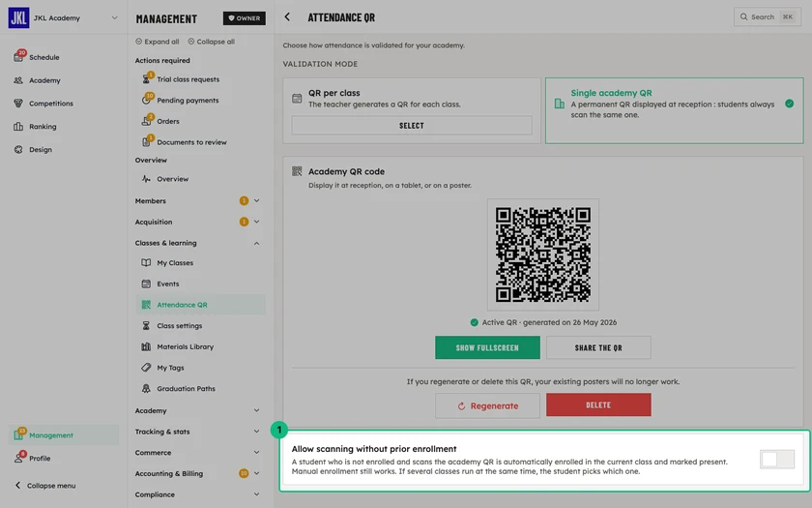
Task: Open Profile in the sidebar
Action: pos(63,459)
